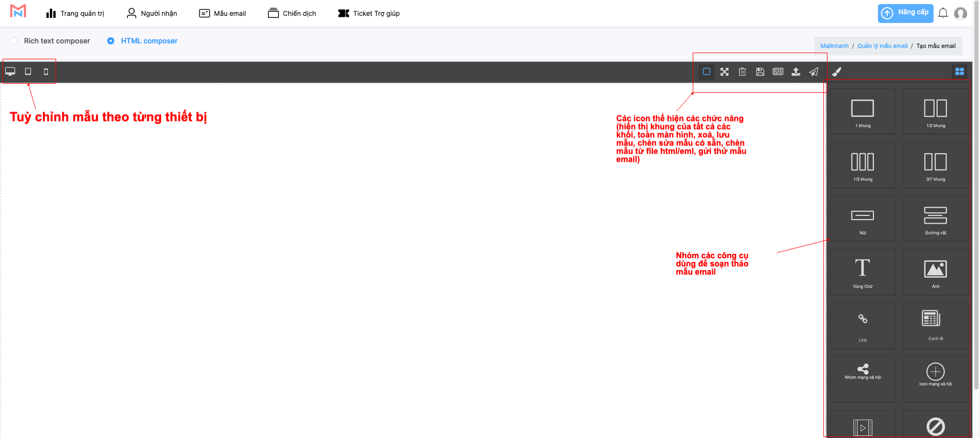The height and width of the screenshot is (438, 980).
Task: Click the Nâng cấp upgrade button
Action: point(905,13)
